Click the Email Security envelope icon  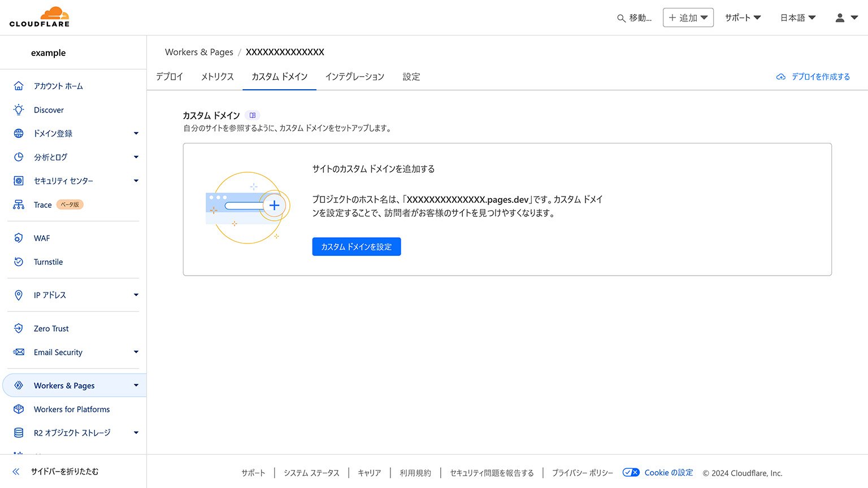click(x=19, y=352)
